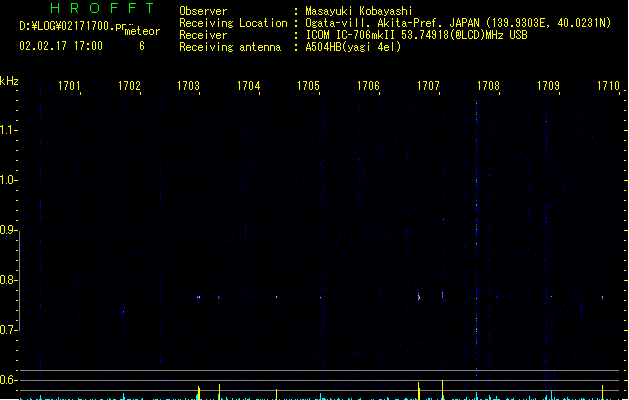629x400 pixels.
Task: Click the 0.7 frequency axis label
Action: 8,330
